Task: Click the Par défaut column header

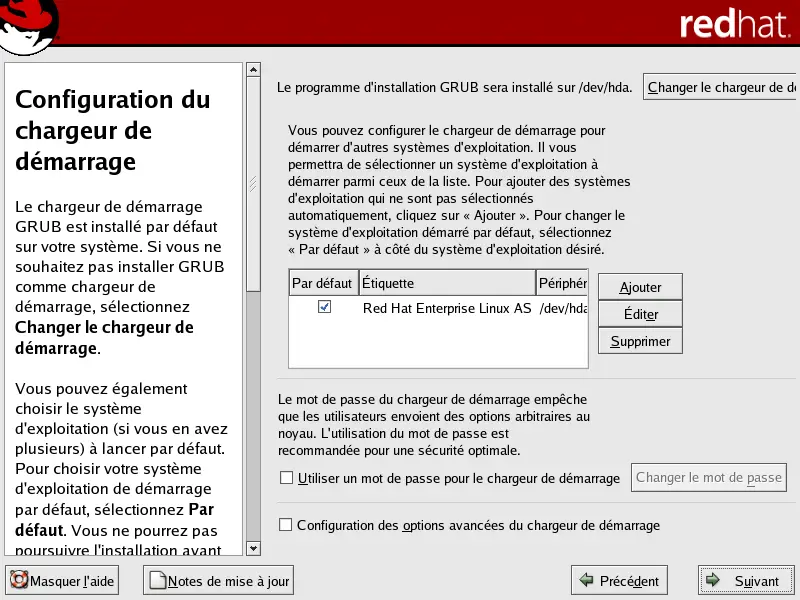Action: (322, 283)
